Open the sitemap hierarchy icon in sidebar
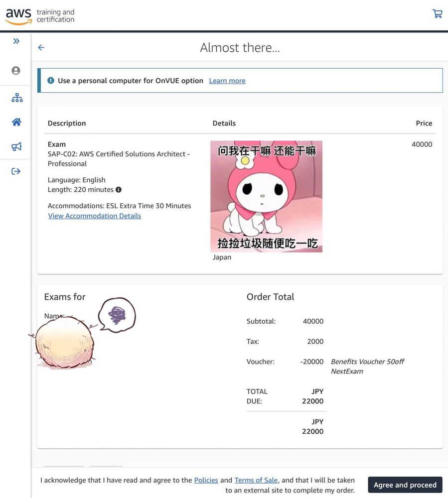 pyautogui.click(x=17, y=98)
